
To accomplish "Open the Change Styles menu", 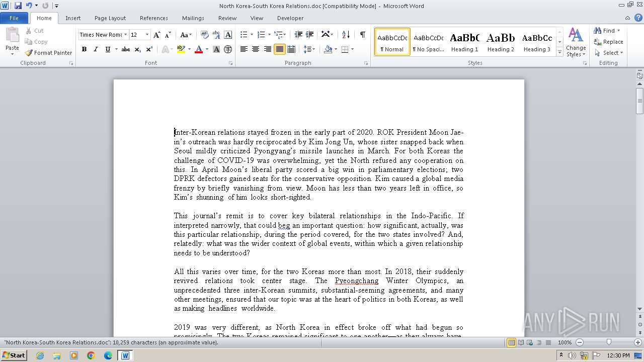I will click(576, 42).
